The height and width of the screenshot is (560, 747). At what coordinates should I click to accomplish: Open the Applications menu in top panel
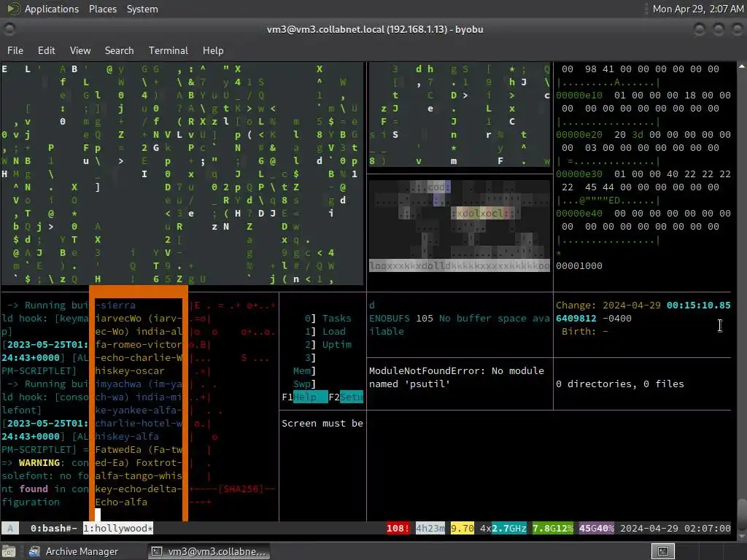click(x=52, y=9)
